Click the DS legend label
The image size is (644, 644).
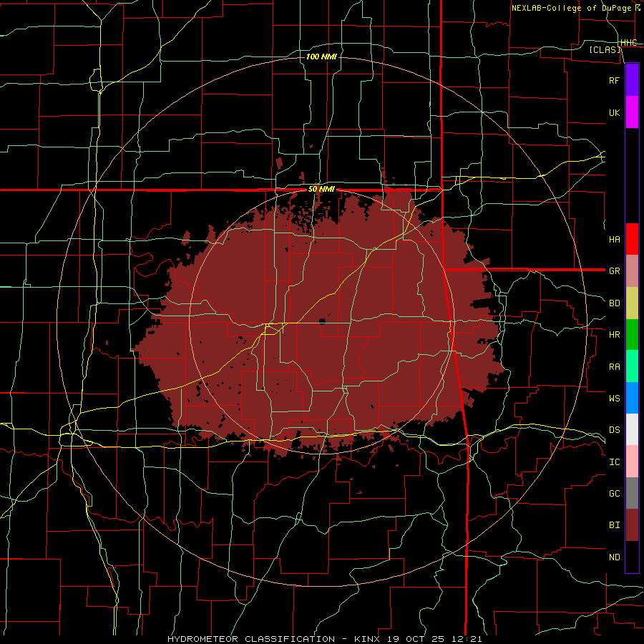pos(615,429)
